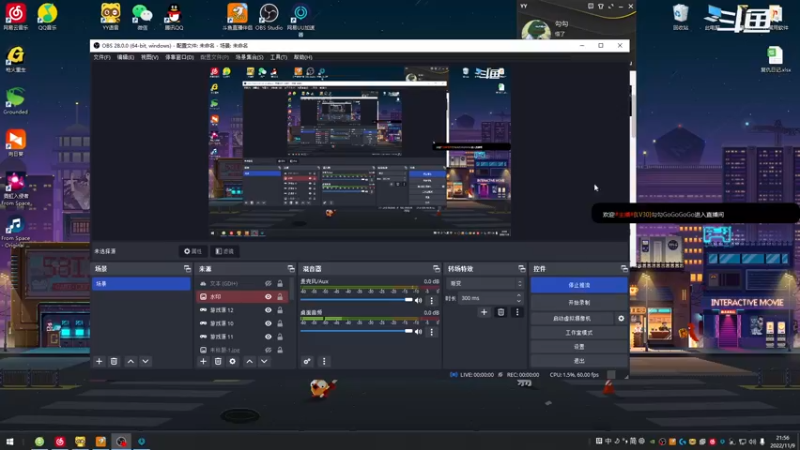Move the scene down in Scenes panel
The width and height of the screenshot is (800, 450).
coord(145,361)
